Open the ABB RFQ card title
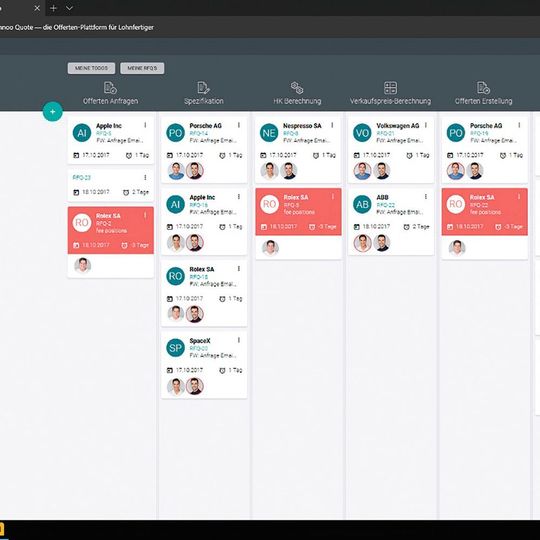Screen dimensions: 540x540 click(382, 197)
